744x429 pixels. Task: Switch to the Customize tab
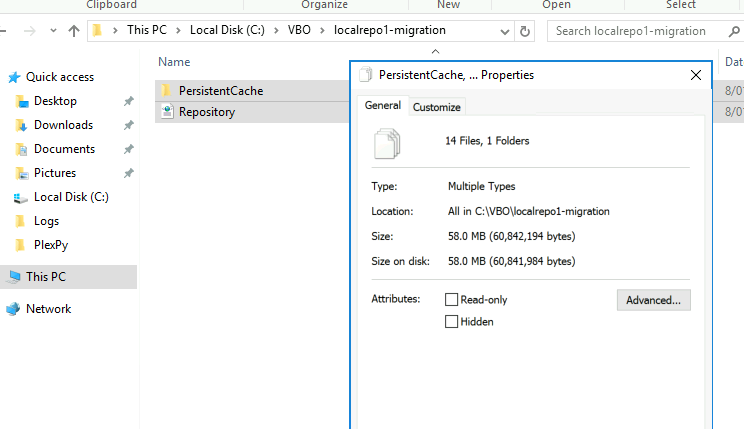[x=437, y=107]
